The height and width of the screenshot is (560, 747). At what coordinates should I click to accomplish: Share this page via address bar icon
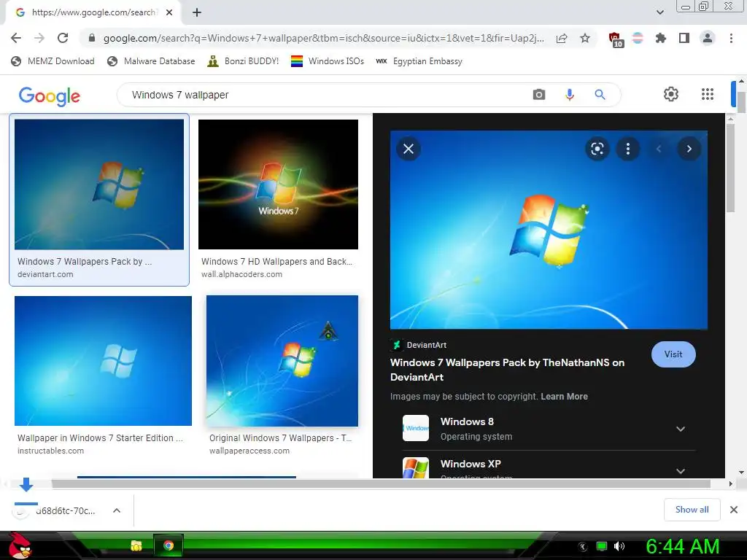[562, 38]
